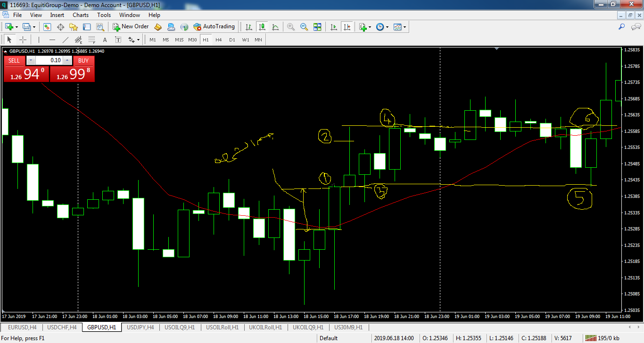Click the Zoom In magnifier icon
644x343 pixels.
pyautogui.click(x=291, y=27)
